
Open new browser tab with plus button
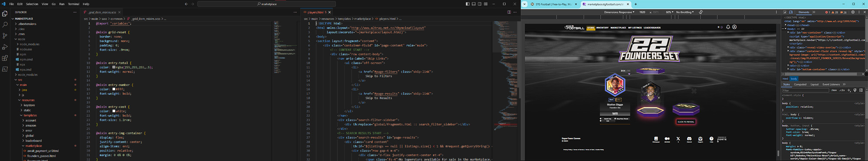click(x=636, y=4)
